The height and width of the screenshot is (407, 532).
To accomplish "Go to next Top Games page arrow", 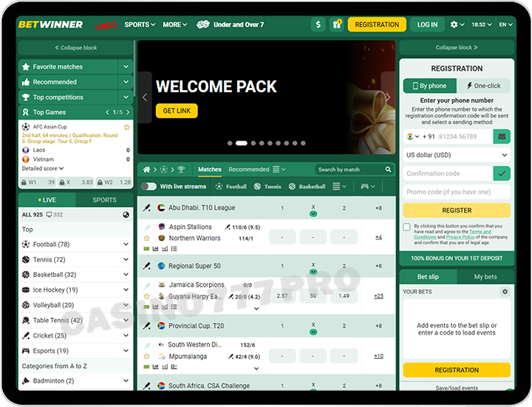I will 128,112.
